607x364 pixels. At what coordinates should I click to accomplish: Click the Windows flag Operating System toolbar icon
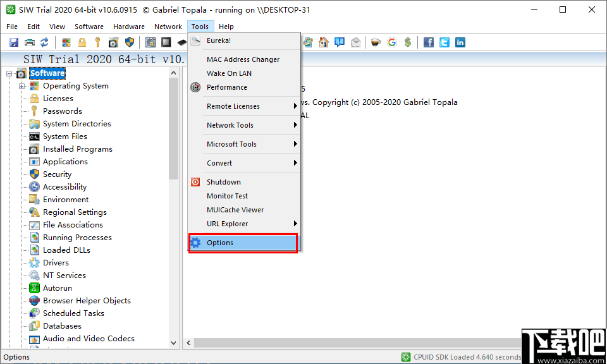[x=66, y=42]
